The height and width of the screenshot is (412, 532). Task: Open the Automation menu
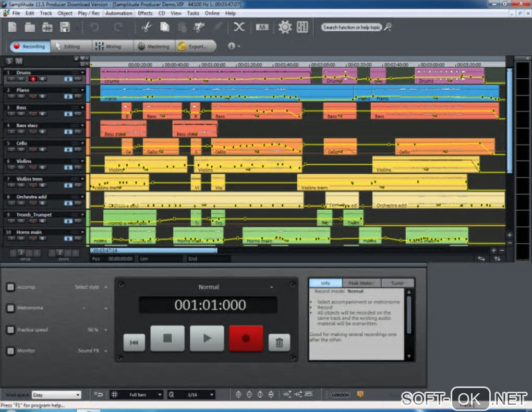[x=119, y=13]
